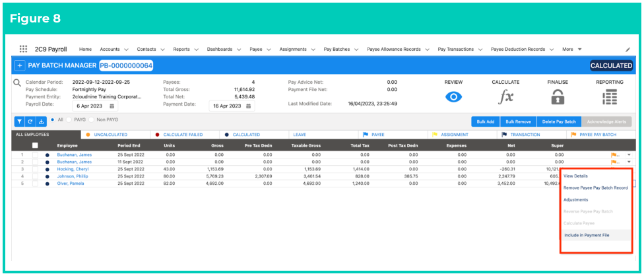Click the refresh icon button
Screen dimensions: 644x276
click(30, 121)
